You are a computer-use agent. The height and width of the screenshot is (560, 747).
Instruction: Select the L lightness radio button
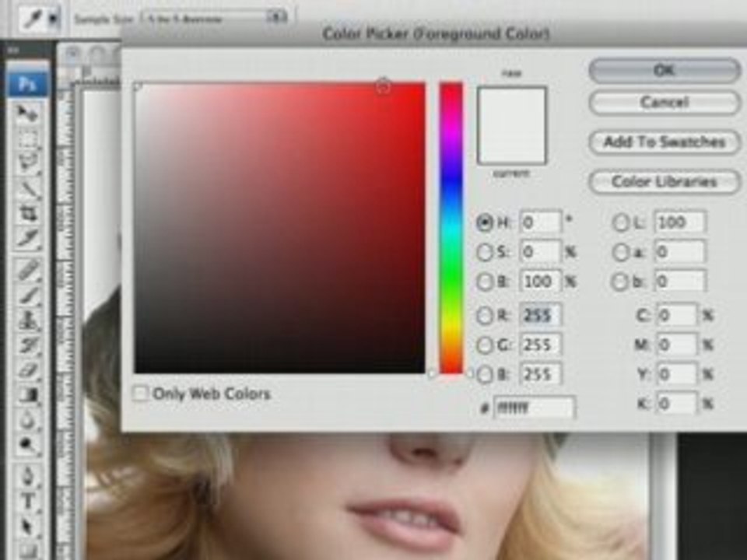pos(620,222)
